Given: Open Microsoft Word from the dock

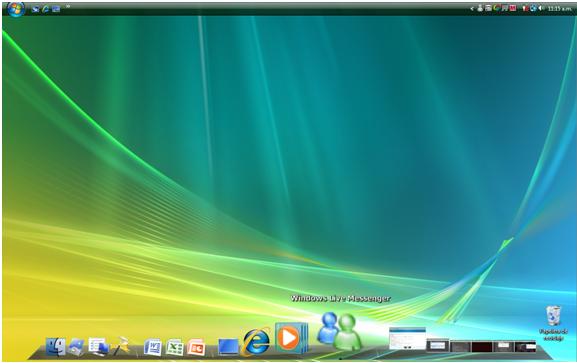Looking at the screenshot, I should tap(153, 347).
